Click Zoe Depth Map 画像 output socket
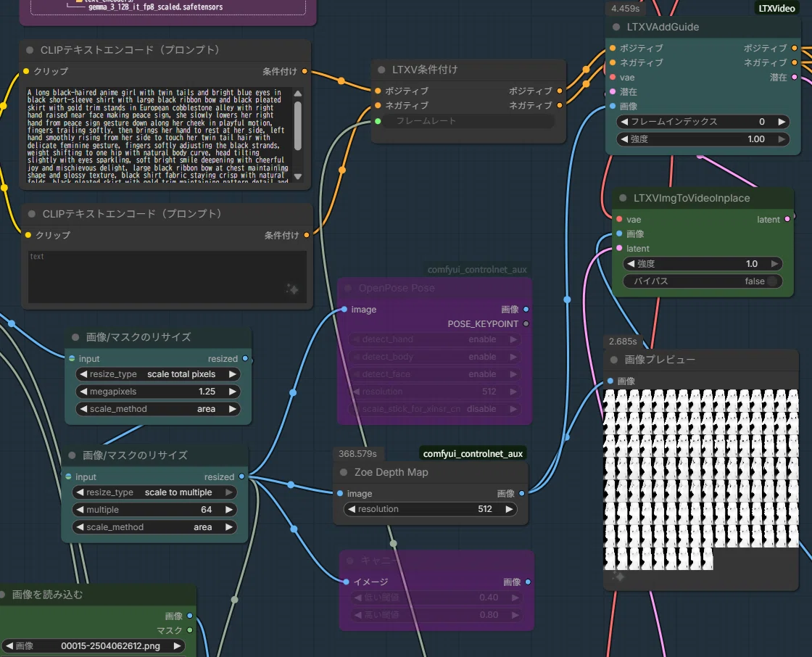This screenshot has height=657, width=812. click(x=521, y=493)
